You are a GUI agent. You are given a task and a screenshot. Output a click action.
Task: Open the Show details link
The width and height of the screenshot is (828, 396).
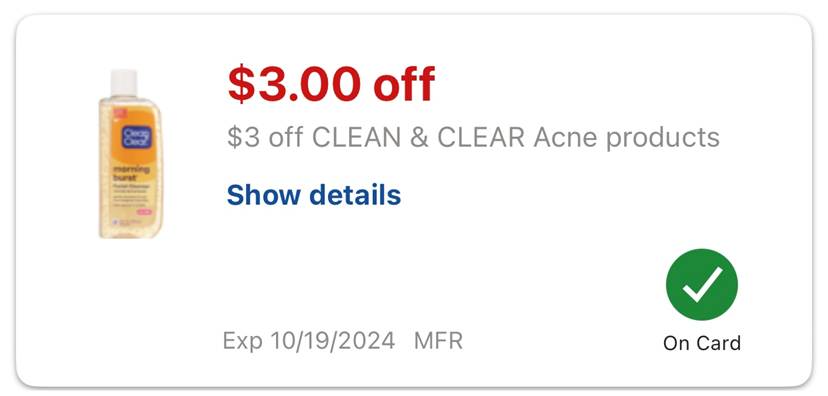(x=314, y=195)
